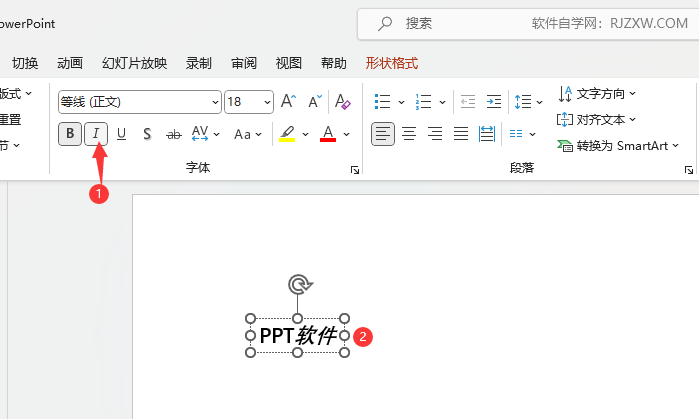This screenshot has width=699, height=419.
Task: Open font color dropdown arrow
Action: 346,134
